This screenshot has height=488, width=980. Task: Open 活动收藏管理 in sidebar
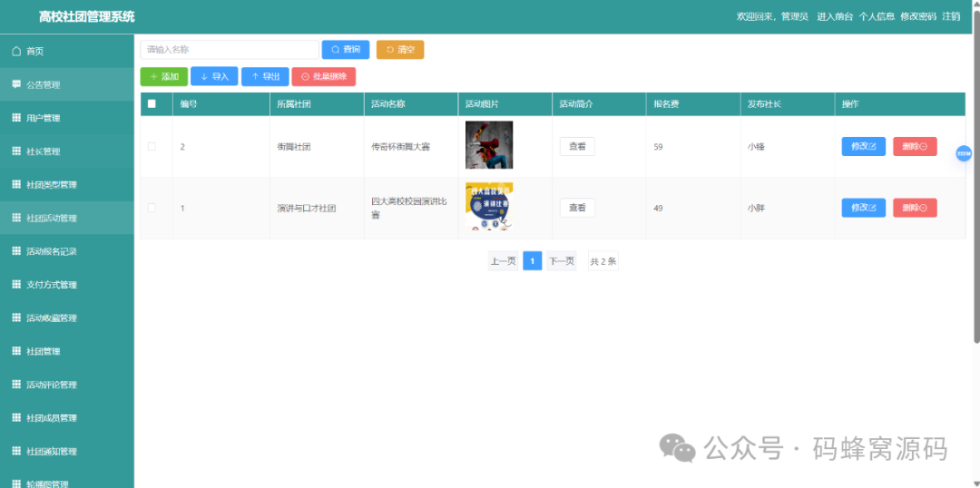[67, 318]
